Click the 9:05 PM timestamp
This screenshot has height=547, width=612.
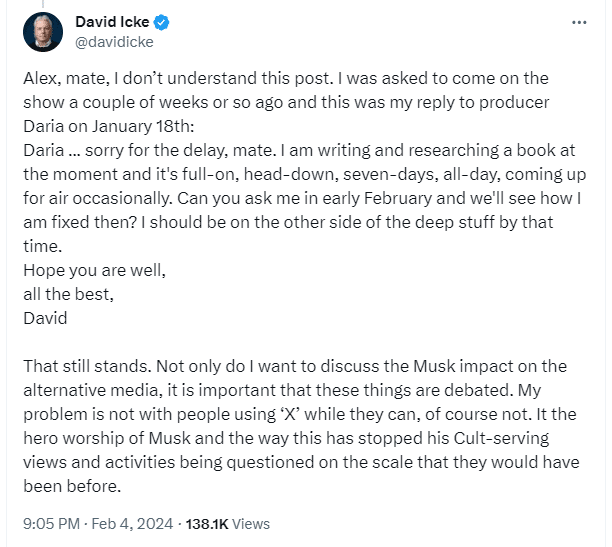point(51,524)
